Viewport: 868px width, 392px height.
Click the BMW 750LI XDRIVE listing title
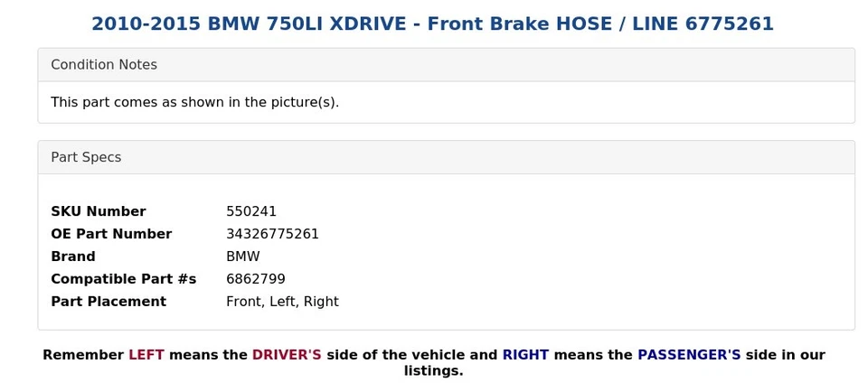(x=432, y=24)
